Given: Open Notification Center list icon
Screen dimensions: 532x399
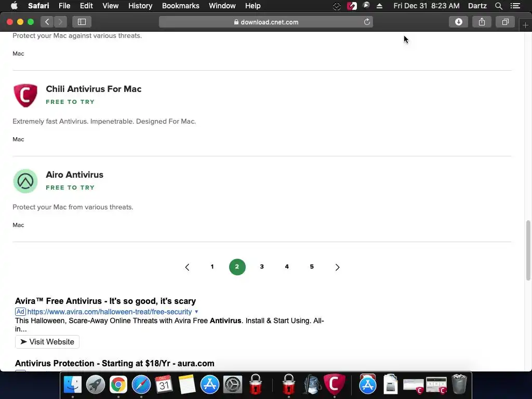Looking at the screenshot, I should [515, 6].
